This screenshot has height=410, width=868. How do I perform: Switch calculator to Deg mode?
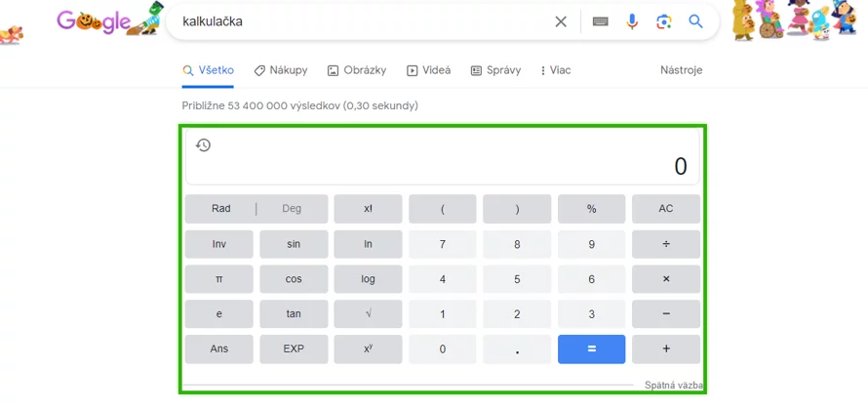292,209
